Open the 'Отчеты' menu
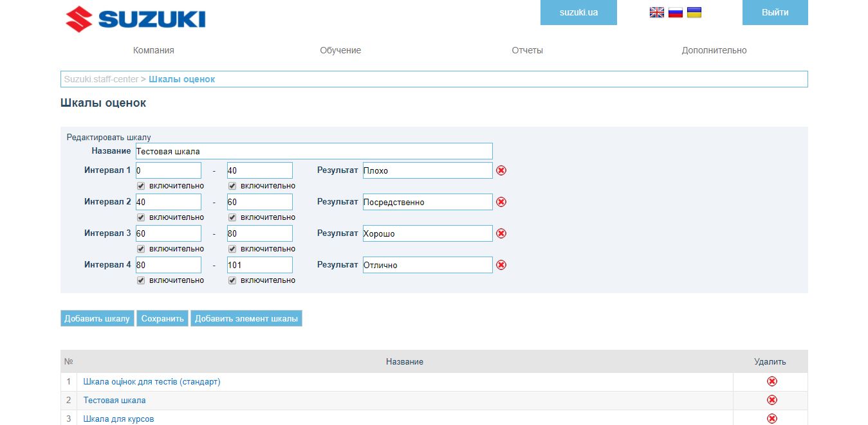The image size is (868, 425). click(527, 50)
